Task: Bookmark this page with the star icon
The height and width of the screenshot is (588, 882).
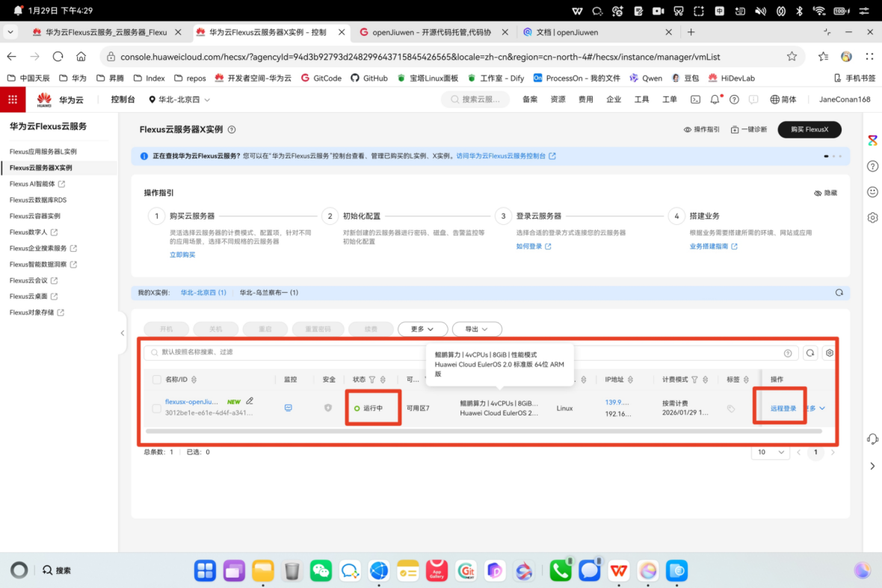Action: [792, 56]
